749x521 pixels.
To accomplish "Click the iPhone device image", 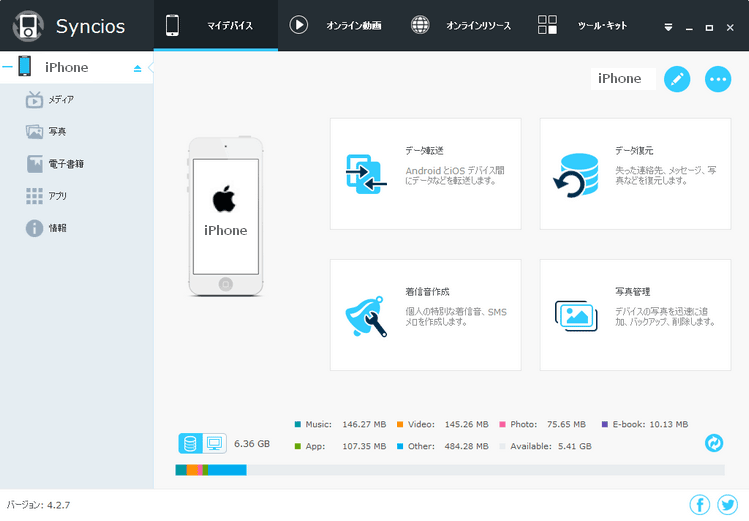I will 225,216.
